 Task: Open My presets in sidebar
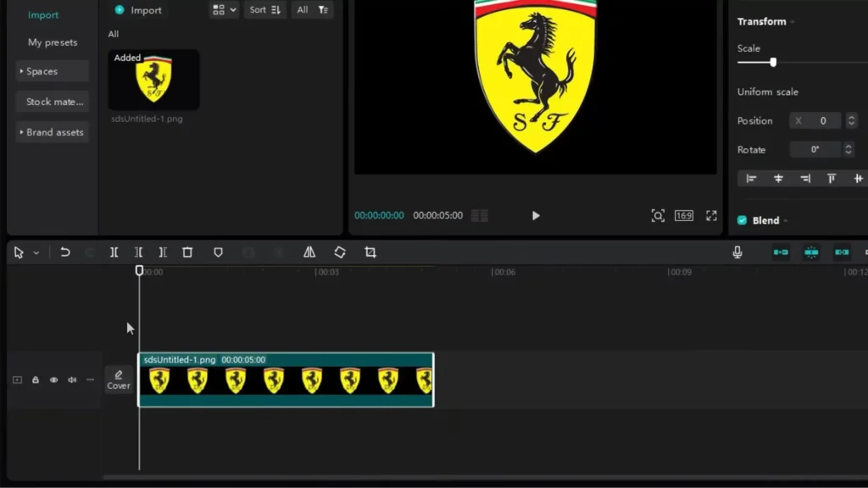[53, 42]
